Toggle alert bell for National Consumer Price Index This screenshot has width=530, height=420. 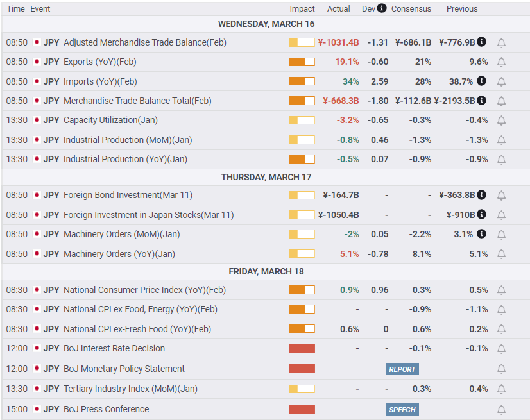[x=501, y=290]
